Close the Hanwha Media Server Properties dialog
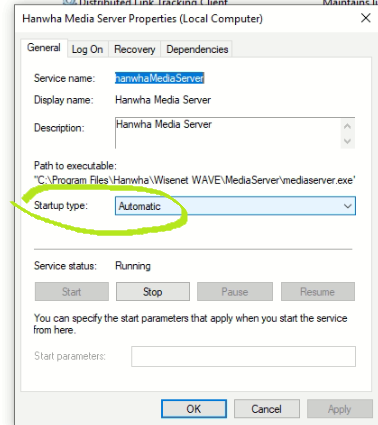This screenshot has width=378, height=425. (366, 18)
